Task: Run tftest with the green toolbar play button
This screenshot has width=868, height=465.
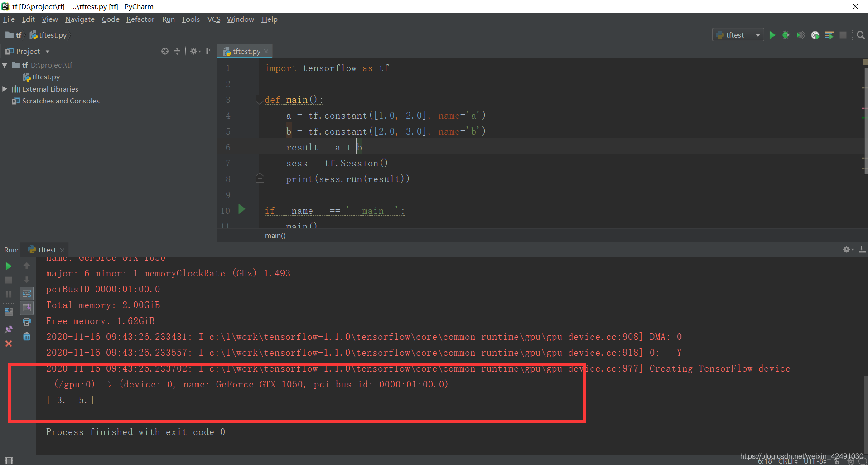Action: coord(772,35)
